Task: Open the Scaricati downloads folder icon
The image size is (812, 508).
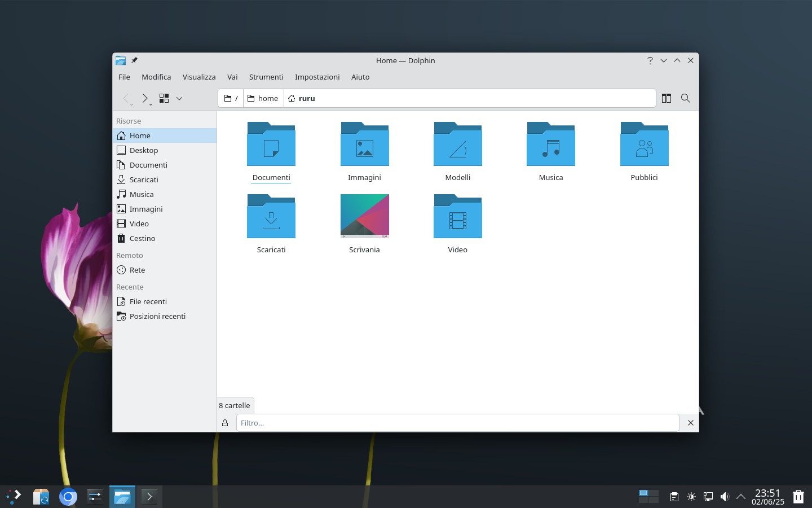Action: coord(271,216)
